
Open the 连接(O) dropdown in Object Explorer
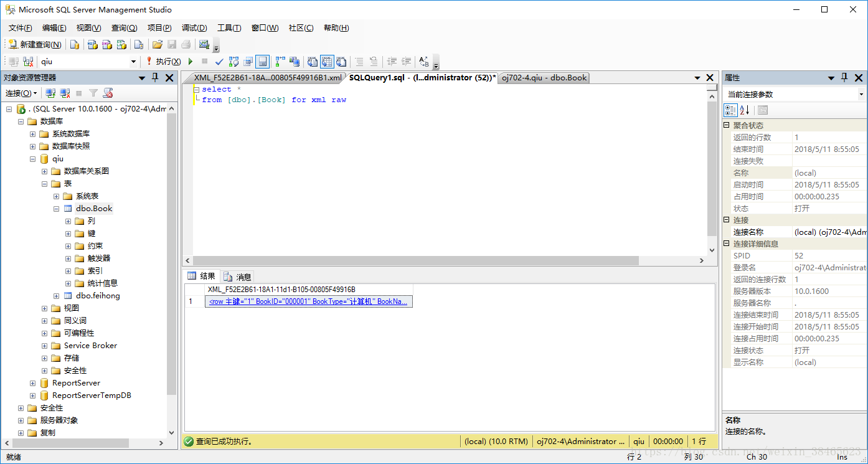(21, 93)
